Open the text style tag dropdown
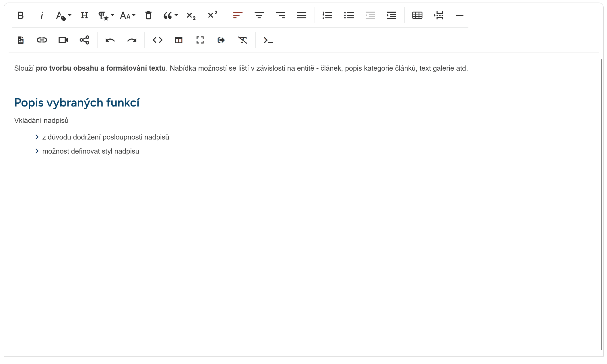This screenshot has width=607, height=364. pos(64,16)
